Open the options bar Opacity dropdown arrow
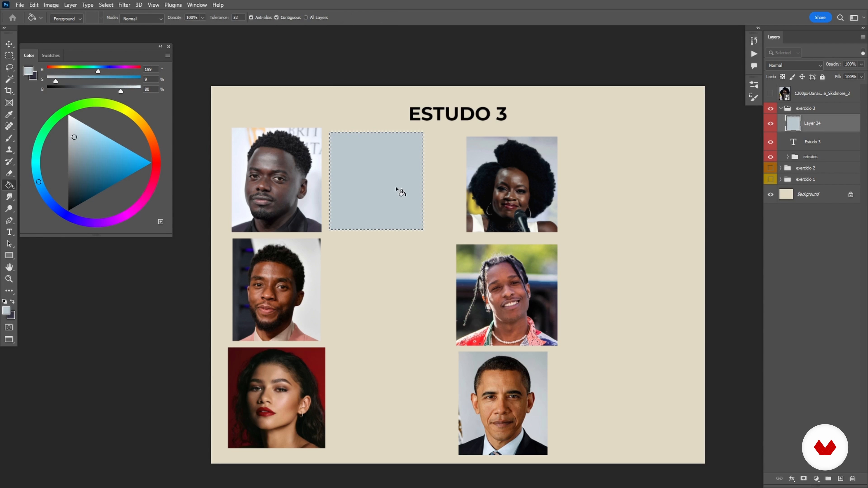This screenshot has width=868, height=488. click(203, 18)
